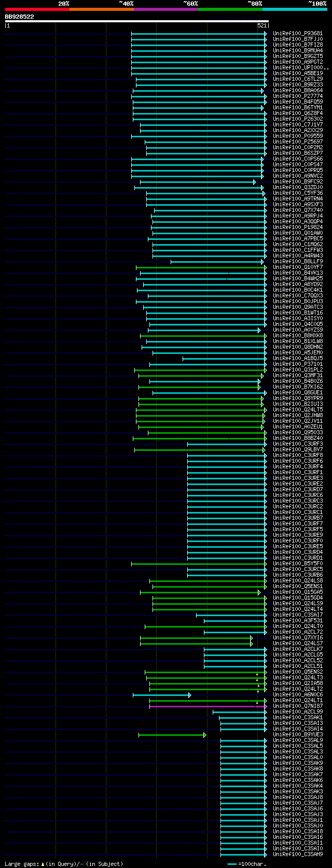Click the white query sequence bar

(137, 21)
